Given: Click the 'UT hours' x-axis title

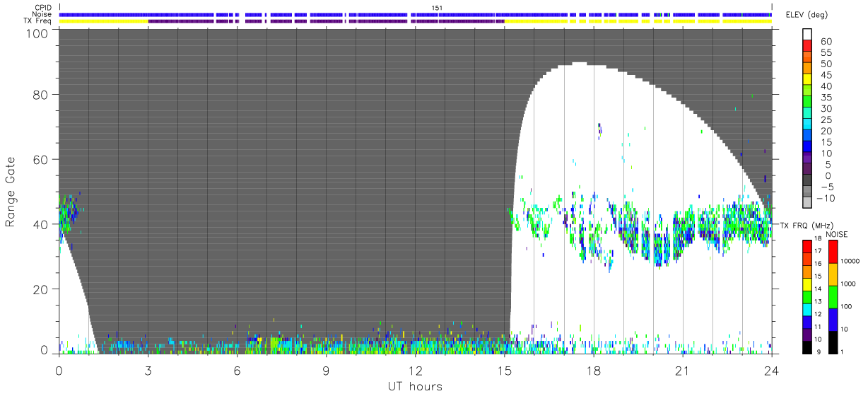Looking at the screenshot, I should tap(415, 386).
